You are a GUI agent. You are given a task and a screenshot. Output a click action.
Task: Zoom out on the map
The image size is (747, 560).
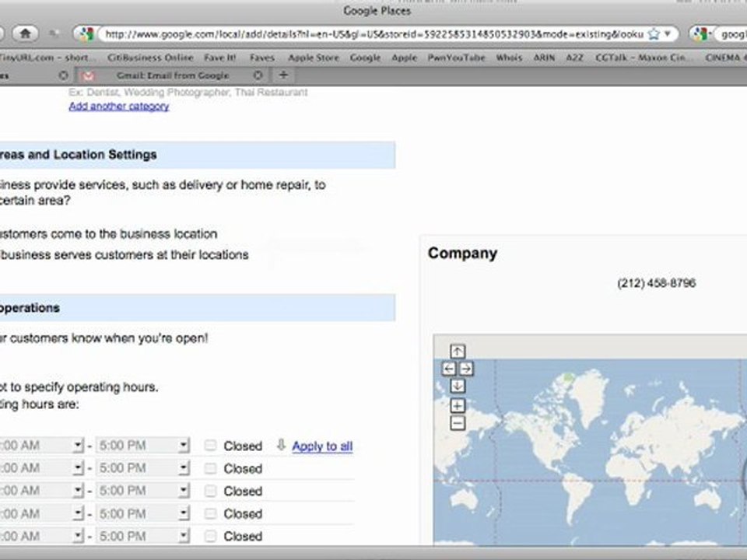click(458, 423)
